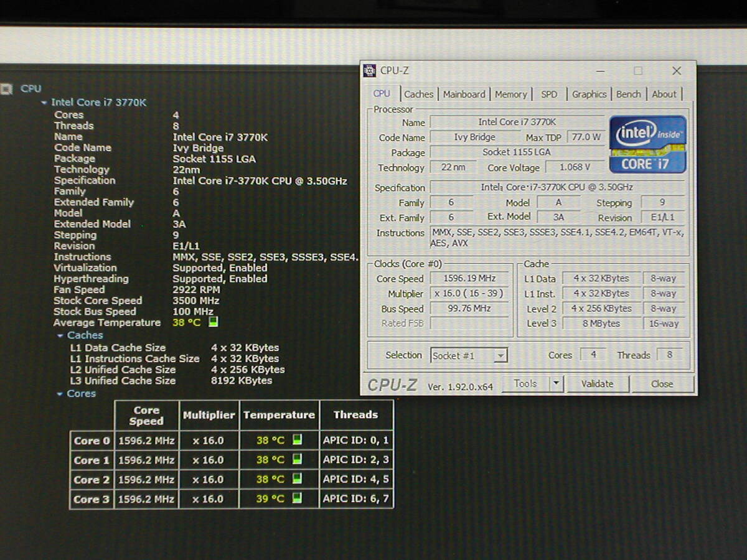
Task: Collapse the Intel Core i7 3770K tree node
Action: (x=44, y=103)
